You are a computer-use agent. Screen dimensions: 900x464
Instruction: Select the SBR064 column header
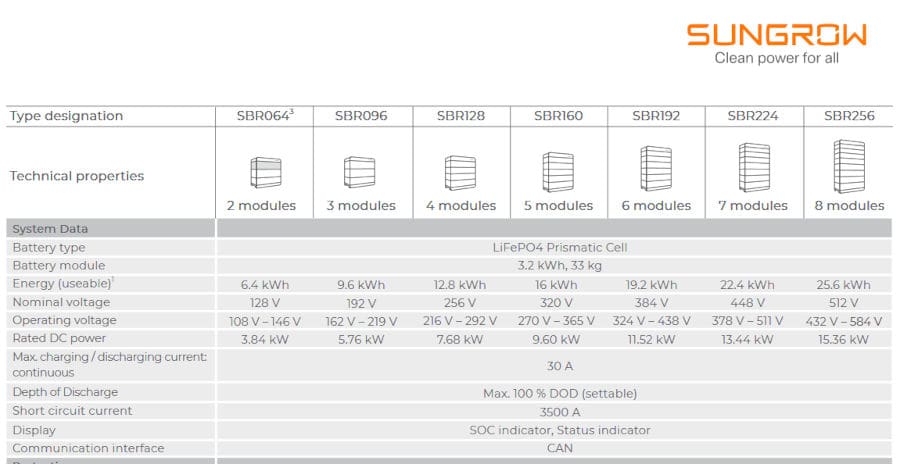265,115
